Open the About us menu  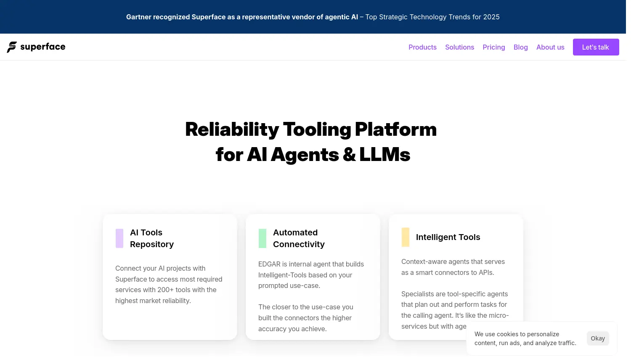[550, 47]
